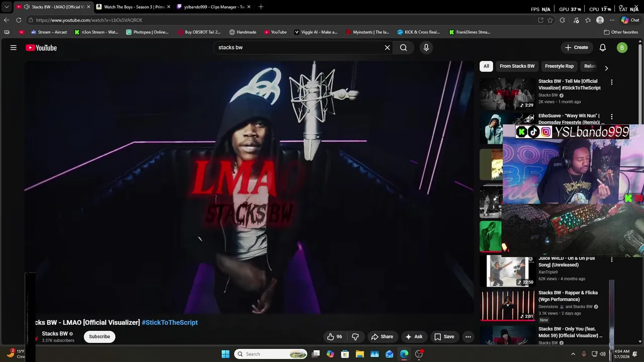
Task: Open Buy OBSBOT Tail 2 bookmark
Action: (199, 32)
